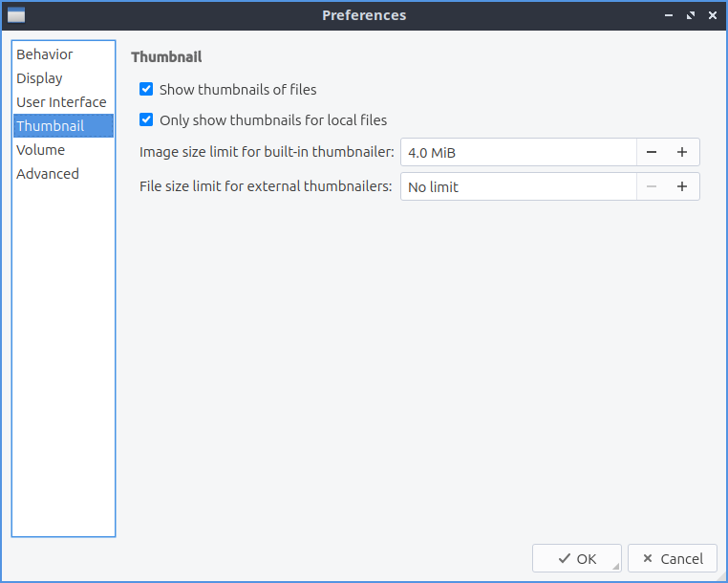Close the Preferences window
The height and width of the screenshot is (583, 728).
[x=710, y=15]
